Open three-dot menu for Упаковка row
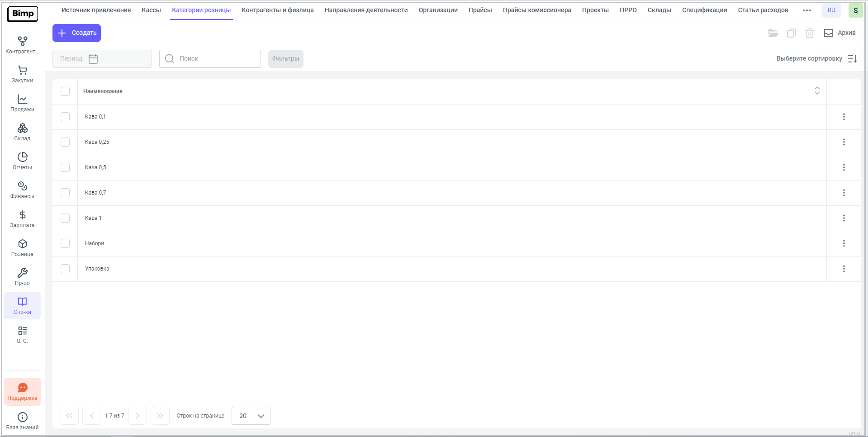 (x=844, y=269)
